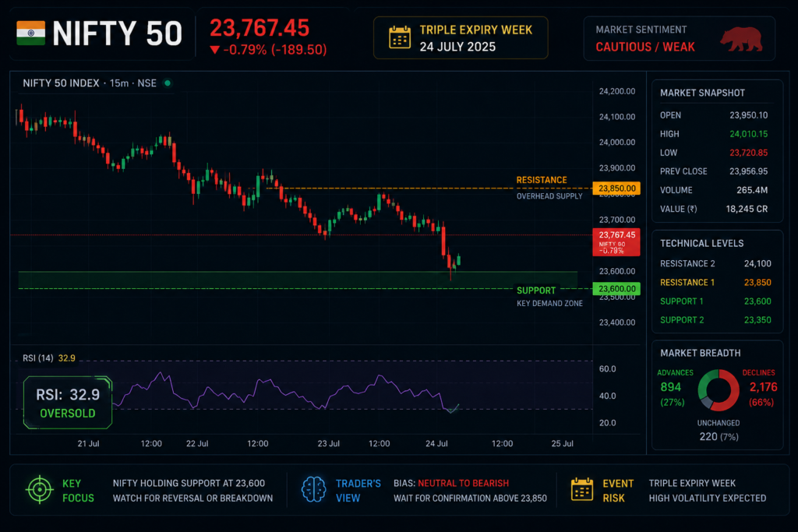Click the 22 Jul date on time axis
Screen dimensions: 798x532
(x=197, y=443)
